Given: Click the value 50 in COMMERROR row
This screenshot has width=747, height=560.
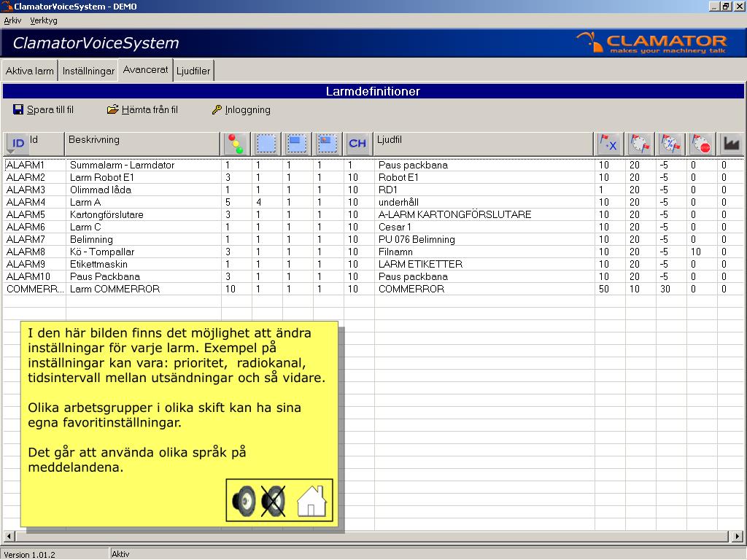Looking at the screenshot, I should click(610, 289).
